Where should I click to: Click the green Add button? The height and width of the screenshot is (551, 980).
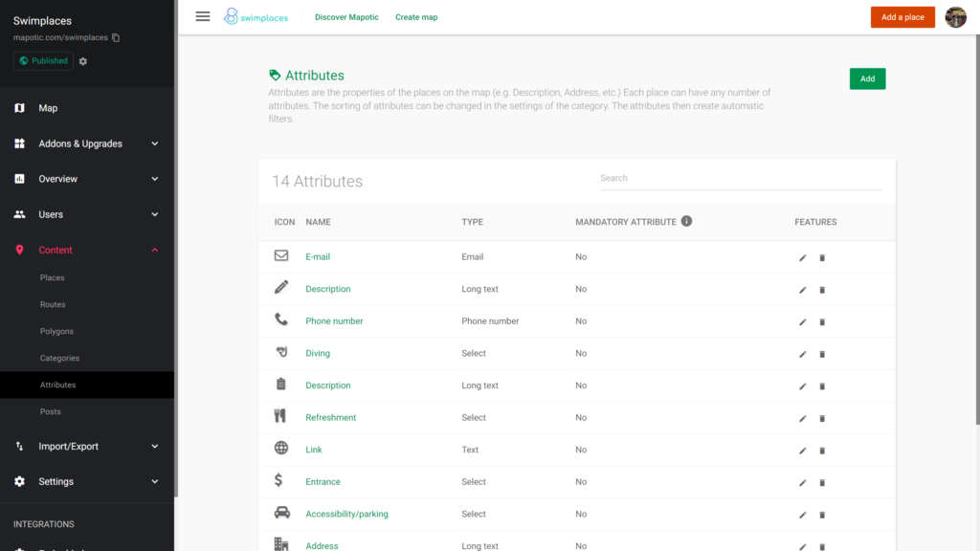click(867, 78)
